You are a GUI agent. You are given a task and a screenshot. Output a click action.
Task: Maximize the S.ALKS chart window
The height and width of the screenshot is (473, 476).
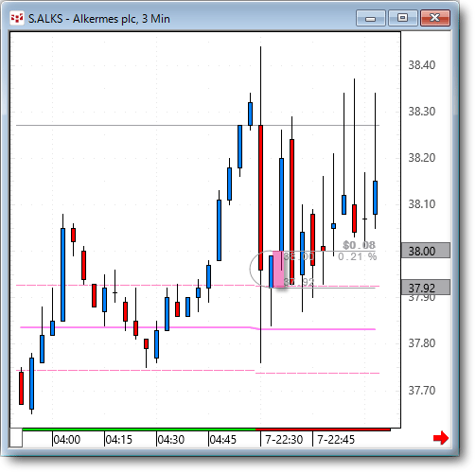point(403,18)
